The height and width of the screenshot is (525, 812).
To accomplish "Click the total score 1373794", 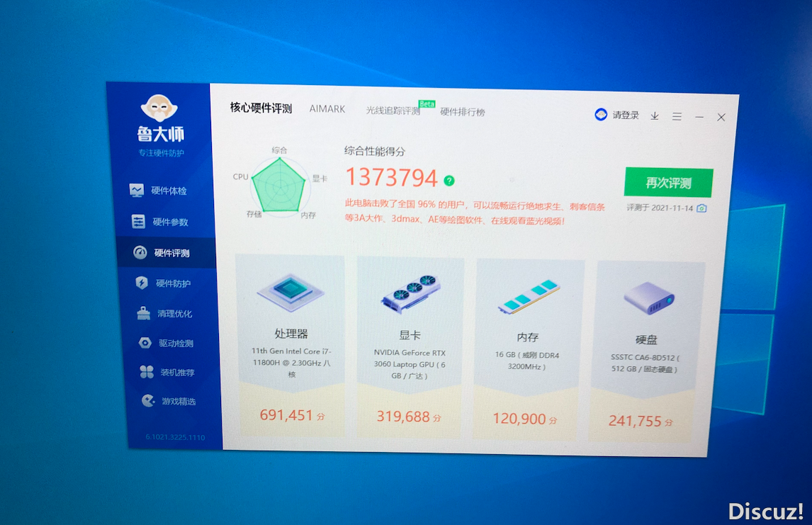I will pos(392,177).
